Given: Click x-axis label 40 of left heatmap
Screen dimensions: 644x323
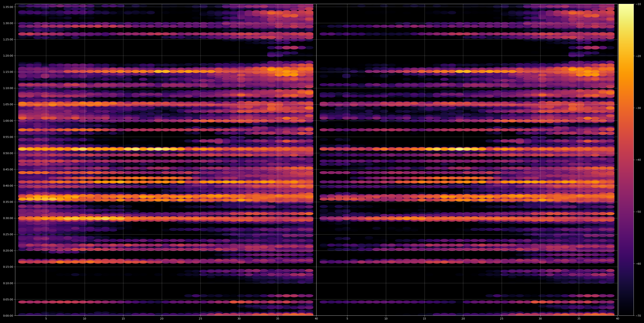Looking at the screenshot, I should pos(316,319).
